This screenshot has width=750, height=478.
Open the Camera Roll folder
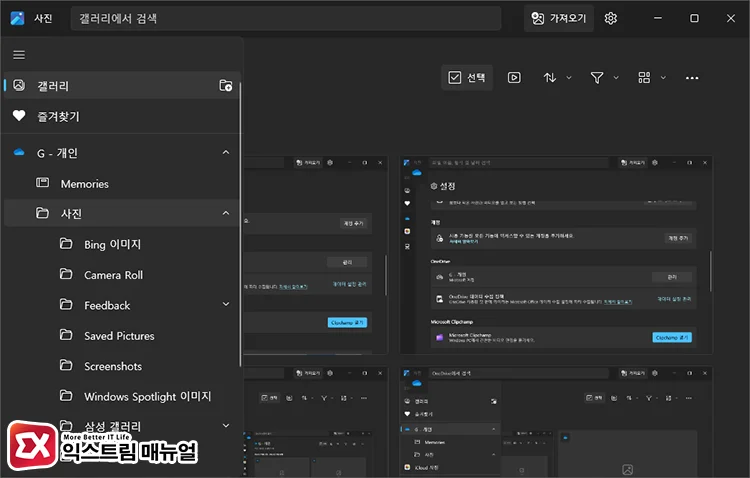tap(113, 275)
